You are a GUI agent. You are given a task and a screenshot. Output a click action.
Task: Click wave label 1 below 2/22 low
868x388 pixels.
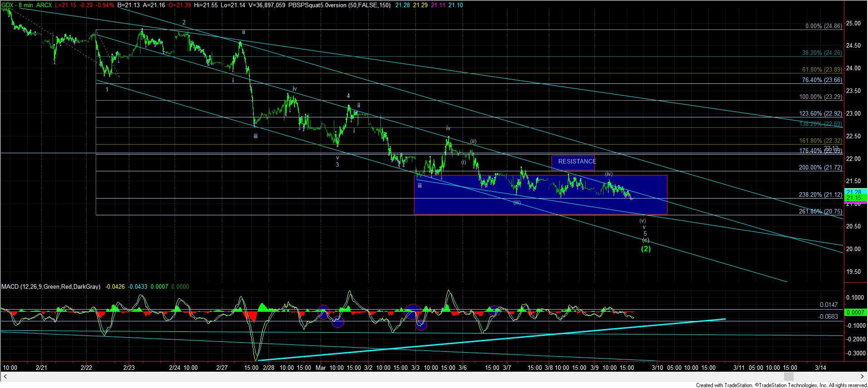(x=107, y=89)
